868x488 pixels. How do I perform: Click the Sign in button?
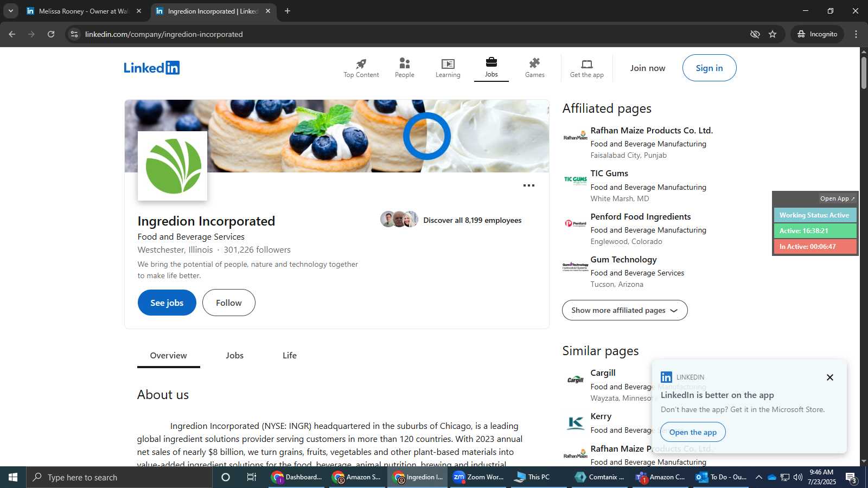pyautogui.click(x=709, y=68)
